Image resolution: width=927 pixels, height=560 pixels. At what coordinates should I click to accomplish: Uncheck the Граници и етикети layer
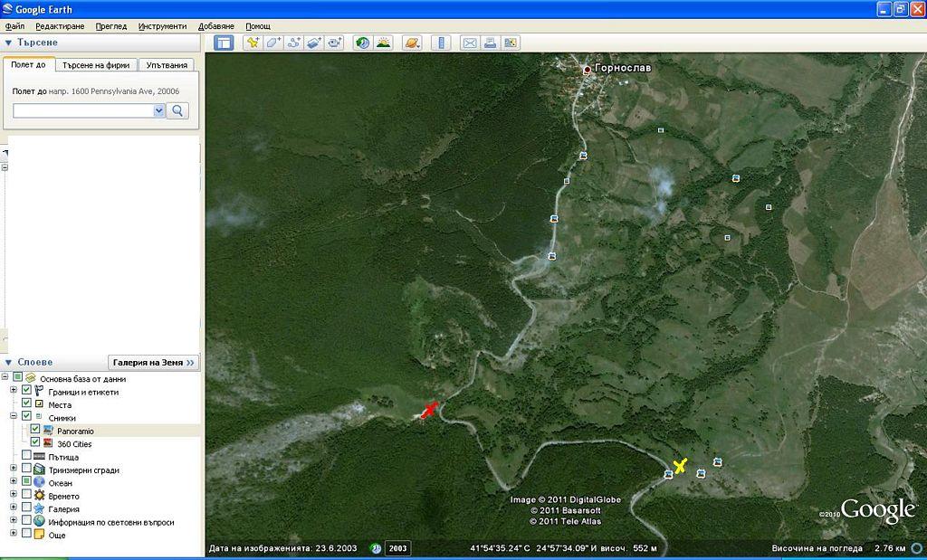click(x=26, y=391)
